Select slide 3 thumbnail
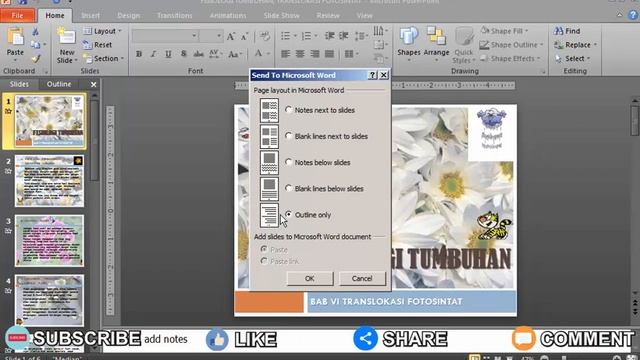The image size is (640, 360). tap(49, 241)
